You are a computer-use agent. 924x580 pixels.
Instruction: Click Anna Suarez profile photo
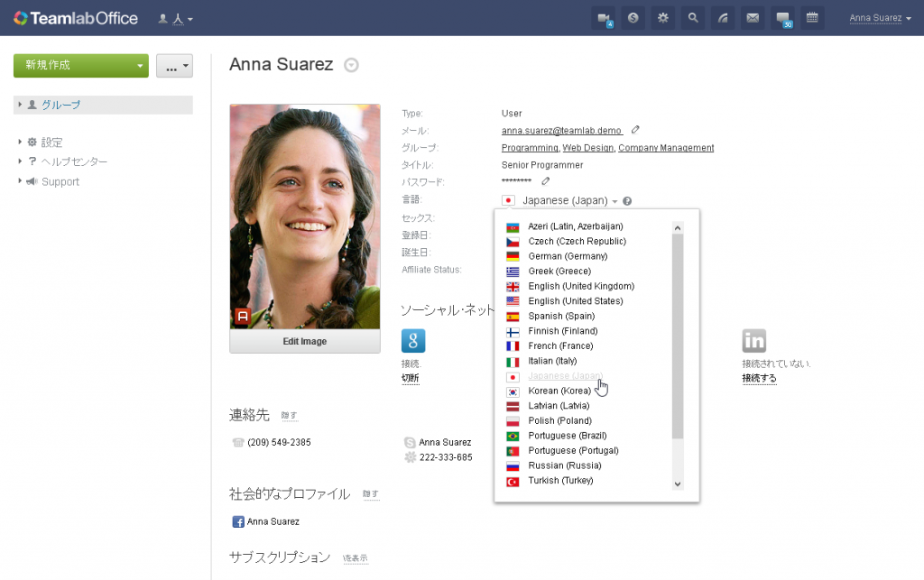click(x=305, y=216)
